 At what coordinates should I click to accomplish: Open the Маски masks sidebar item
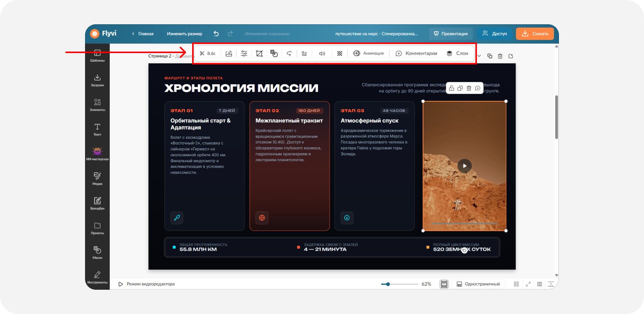pyautogui.click(x=97, y=253)
